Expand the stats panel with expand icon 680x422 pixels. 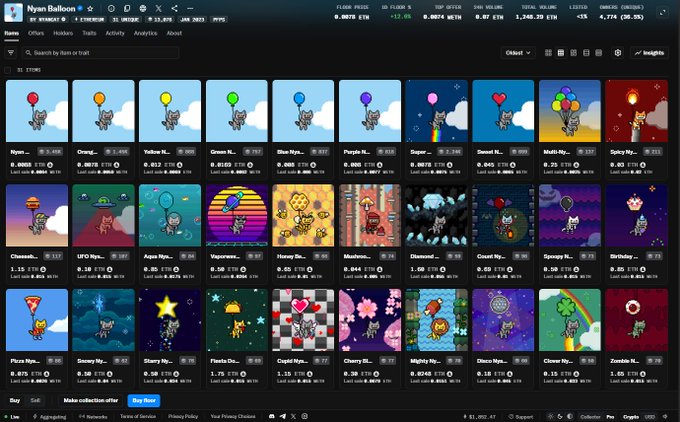(663, 13)
